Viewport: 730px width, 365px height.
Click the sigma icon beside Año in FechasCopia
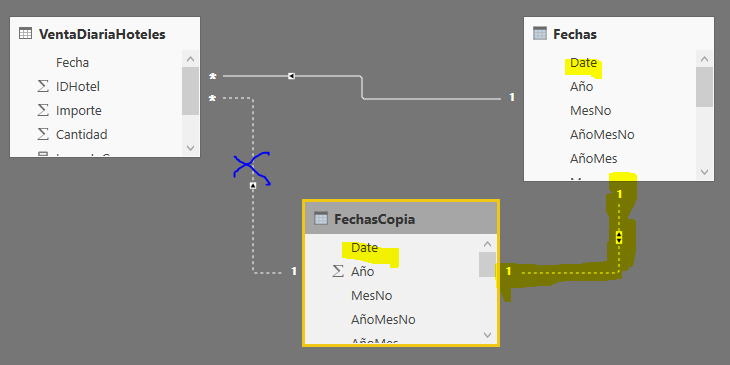click(338, 271)
